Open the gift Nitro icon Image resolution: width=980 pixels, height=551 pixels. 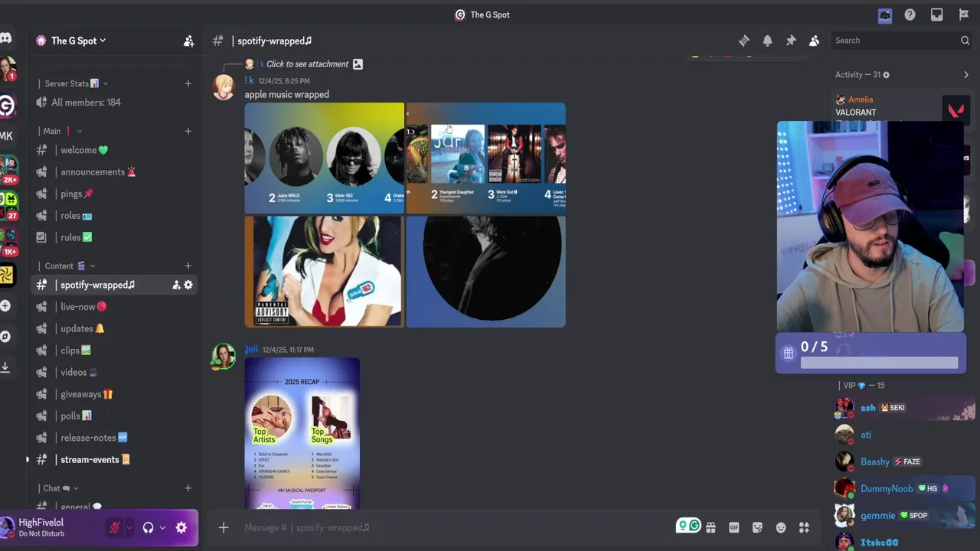[x=710, y=527]
